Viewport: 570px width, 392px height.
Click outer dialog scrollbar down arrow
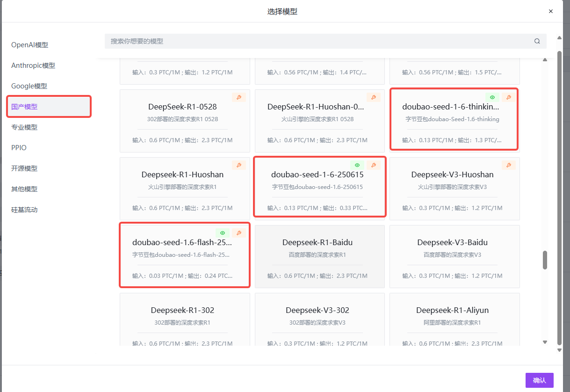click(x=559, y=350)
